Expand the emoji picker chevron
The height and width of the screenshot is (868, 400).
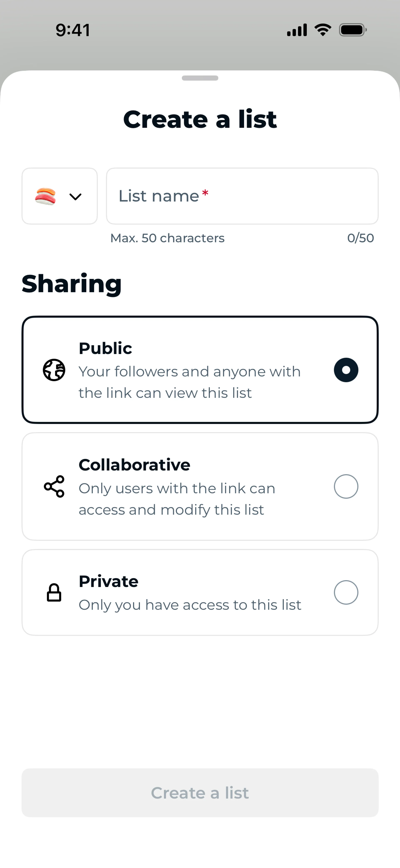click(75, 196)
